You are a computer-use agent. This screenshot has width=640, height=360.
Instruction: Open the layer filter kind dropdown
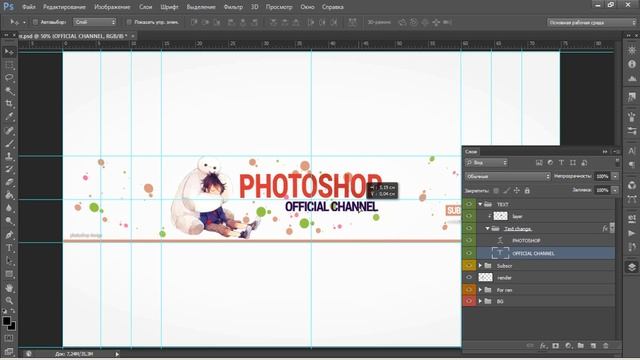pyautogui.click(x=486, y=162)
